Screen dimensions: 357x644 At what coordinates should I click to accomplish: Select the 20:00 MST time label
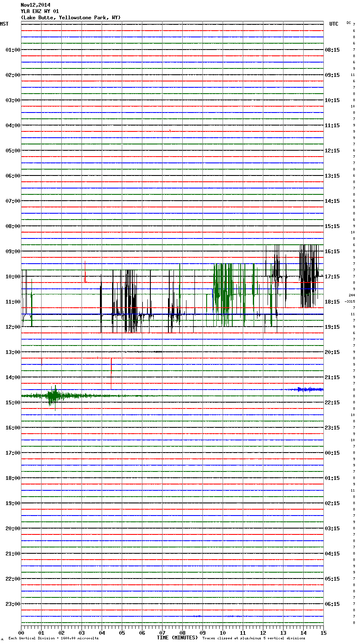pos(13,529)
